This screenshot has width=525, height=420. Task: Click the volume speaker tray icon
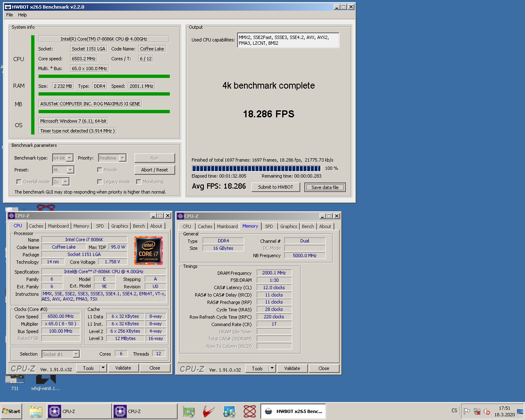point(487,411)
